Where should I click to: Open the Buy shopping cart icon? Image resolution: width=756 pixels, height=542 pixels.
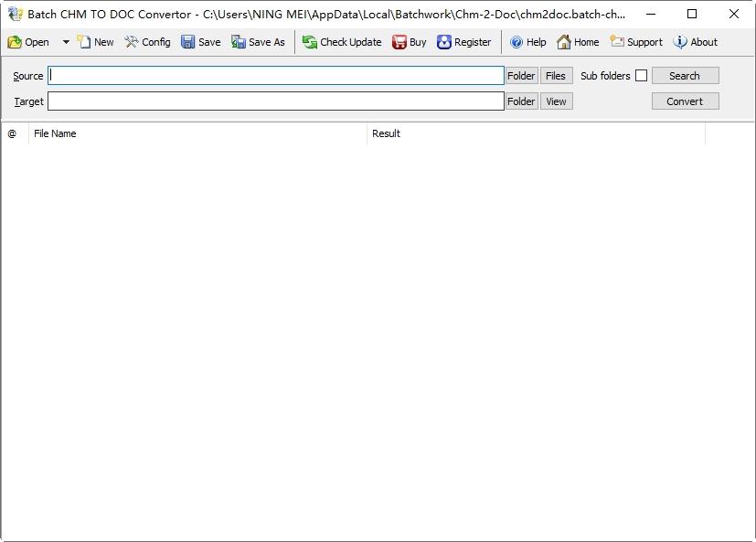[399, 42]
